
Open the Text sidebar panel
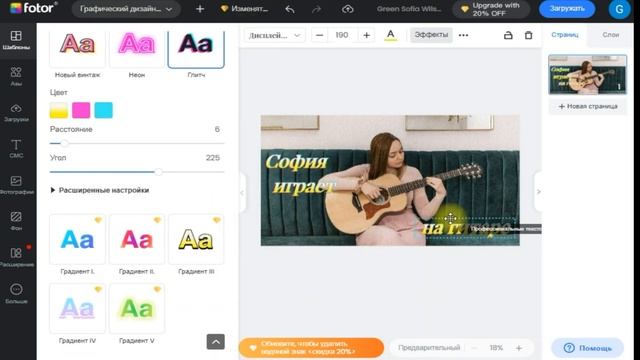16,149
